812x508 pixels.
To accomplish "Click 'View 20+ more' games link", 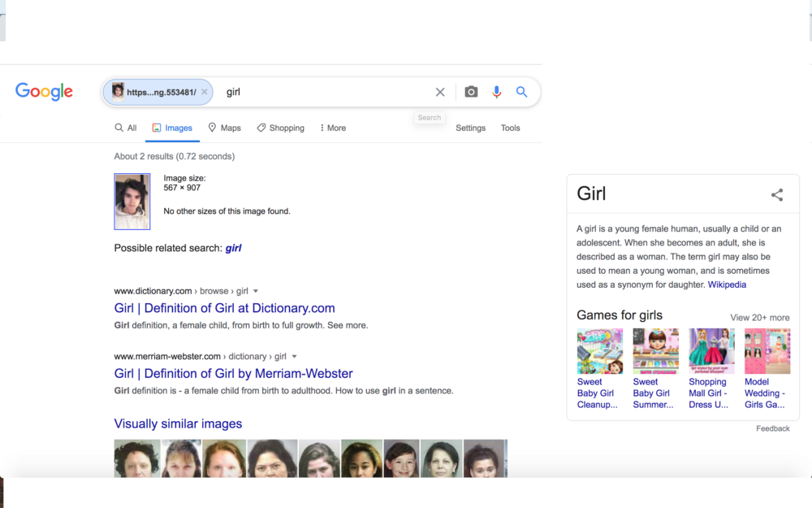I will [760, 318].
